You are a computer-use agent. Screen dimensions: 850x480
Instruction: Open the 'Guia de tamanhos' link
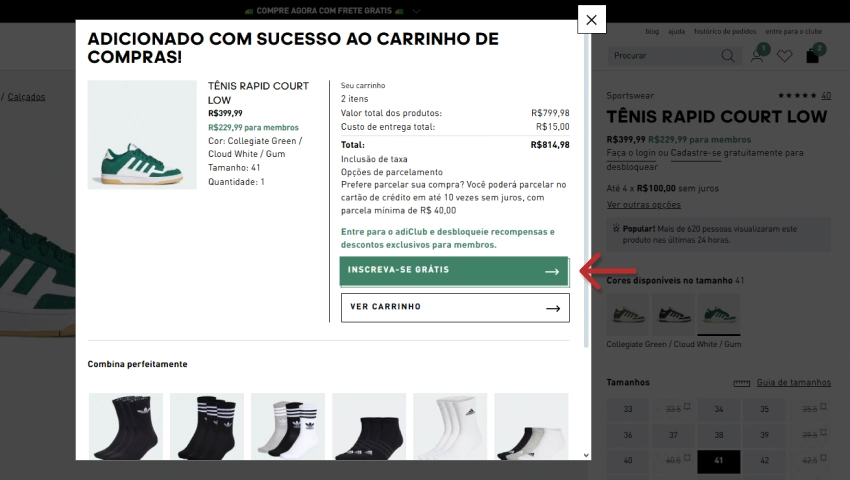click(794, 383)
